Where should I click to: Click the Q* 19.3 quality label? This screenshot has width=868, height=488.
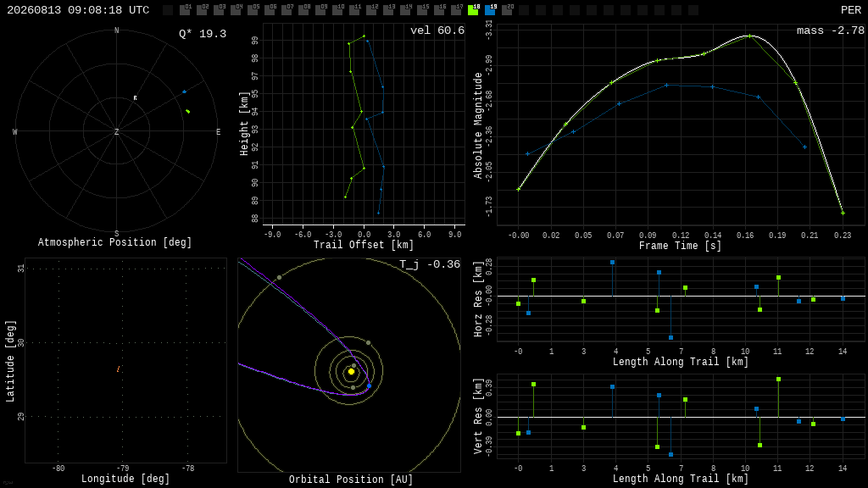pyautogui.click(x=203, y=34)
